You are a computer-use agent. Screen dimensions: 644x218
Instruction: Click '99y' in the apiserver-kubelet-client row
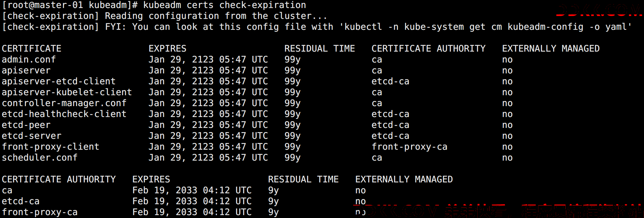pyautogui.click(x=292, y=93)
